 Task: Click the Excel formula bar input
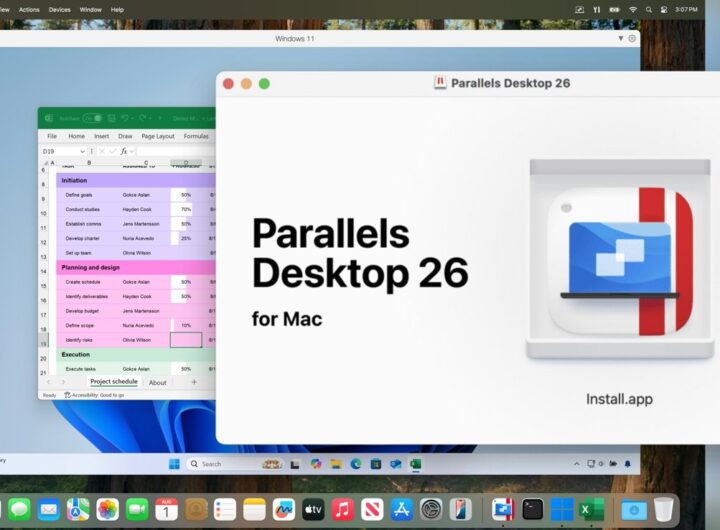click(x=176, y=151)
